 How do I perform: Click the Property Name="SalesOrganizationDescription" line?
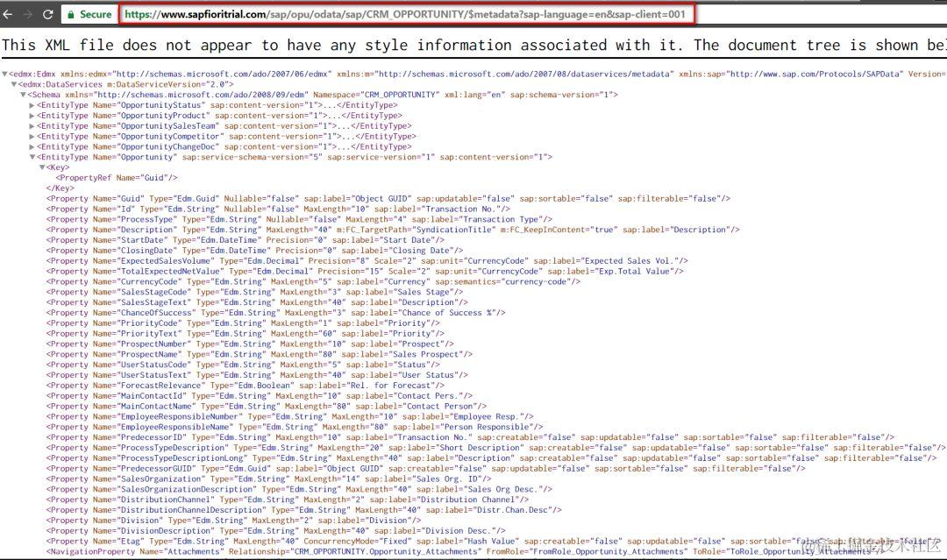[x=300, y=489]
